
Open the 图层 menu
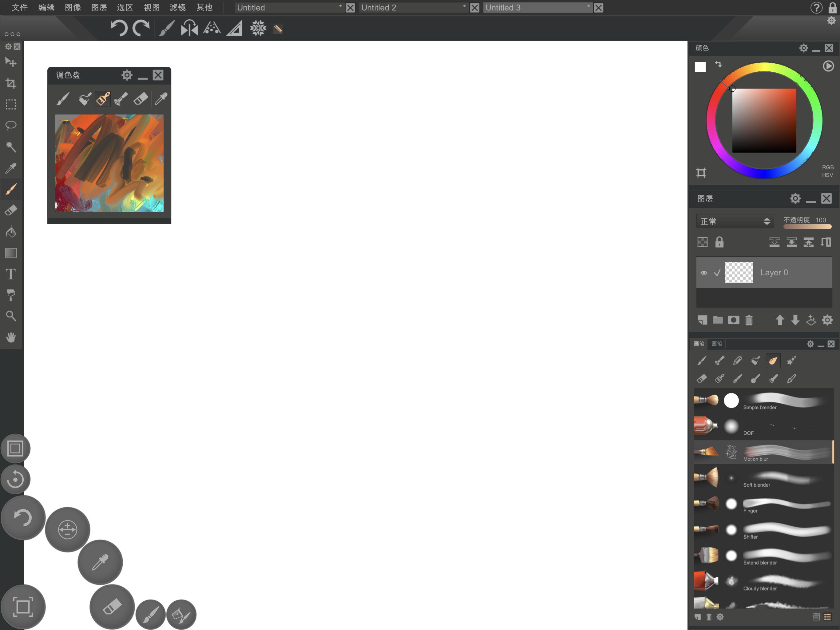coord(99,8)
